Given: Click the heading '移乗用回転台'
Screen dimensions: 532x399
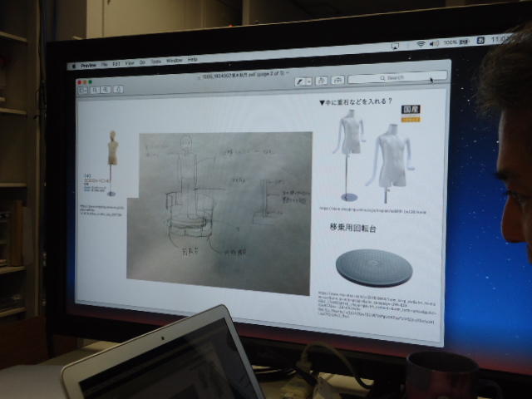Looking at the screenshot, I should point(353,228).
